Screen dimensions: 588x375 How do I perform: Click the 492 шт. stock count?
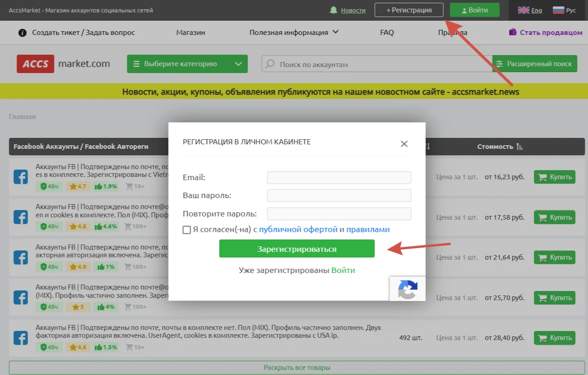(x=411, y=338)
